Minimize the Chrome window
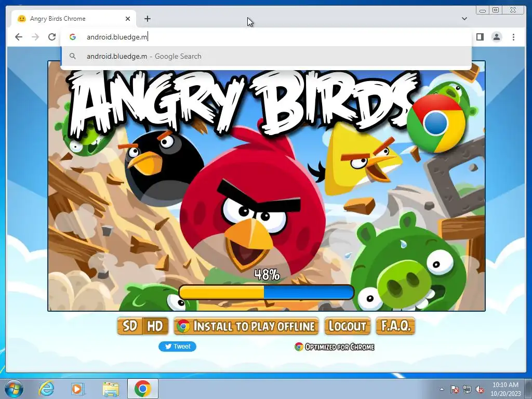Viewport: 532px width, 399px height. (483, 10)
